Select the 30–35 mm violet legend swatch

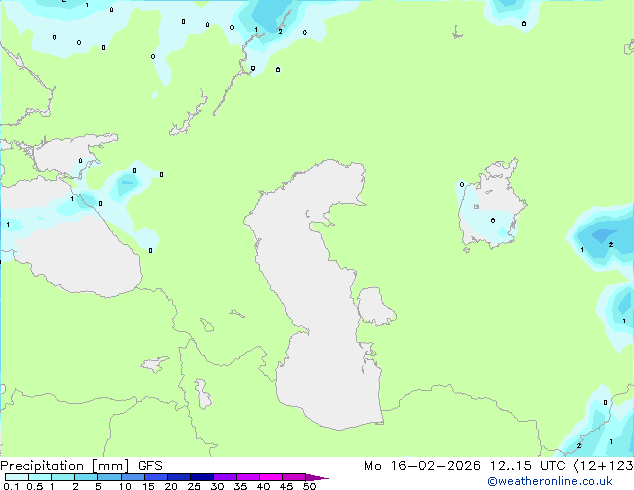click(x=225, y=477)
